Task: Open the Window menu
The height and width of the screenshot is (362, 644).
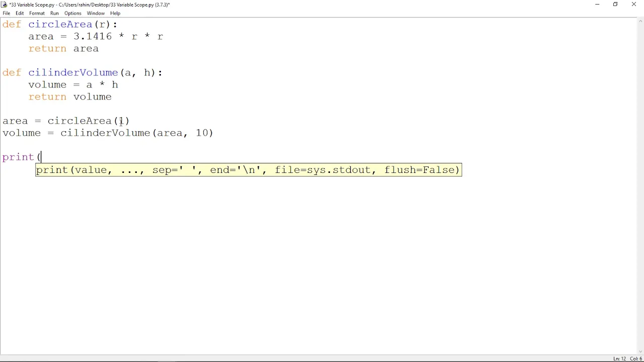Action: pos(96,13)
